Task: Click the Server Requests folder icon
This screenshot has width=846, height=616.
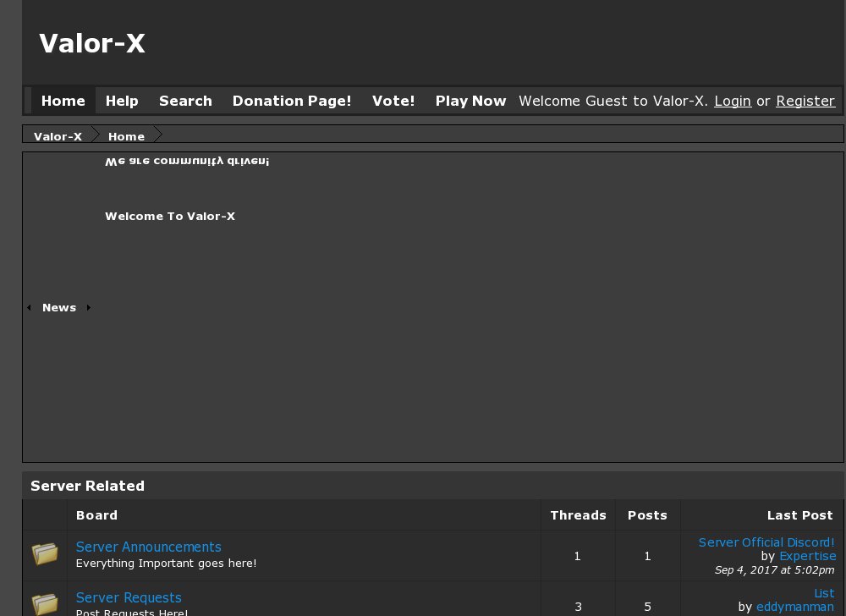Action: (45, 602)
